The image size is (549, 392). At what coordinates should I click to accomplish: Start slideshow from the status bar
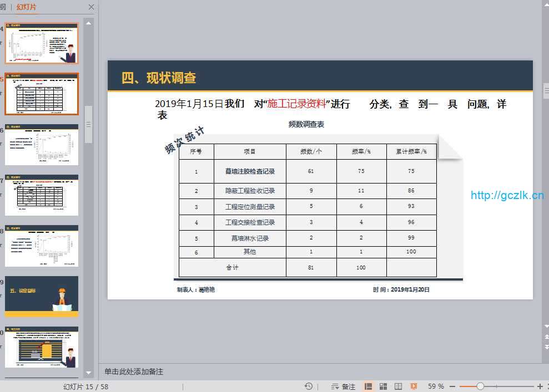pyautogui.click(x=414, y=386)
